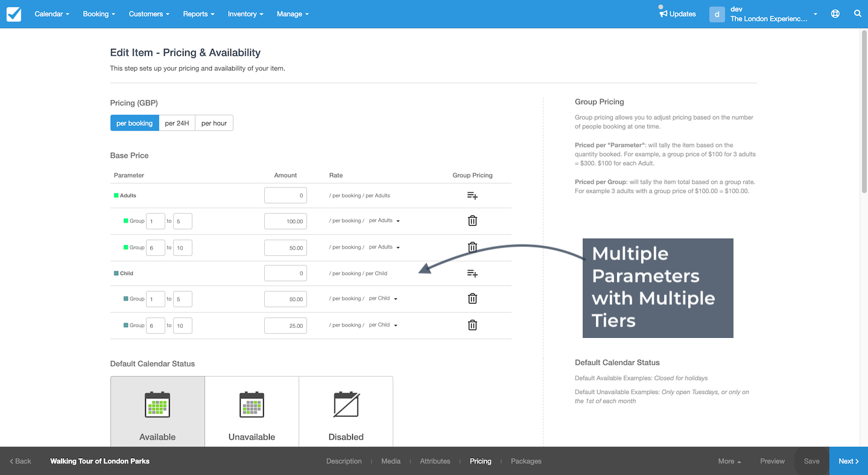Click the Back button
The height and width of the screenshot is (475, 868).
click(x=21, y=461)
